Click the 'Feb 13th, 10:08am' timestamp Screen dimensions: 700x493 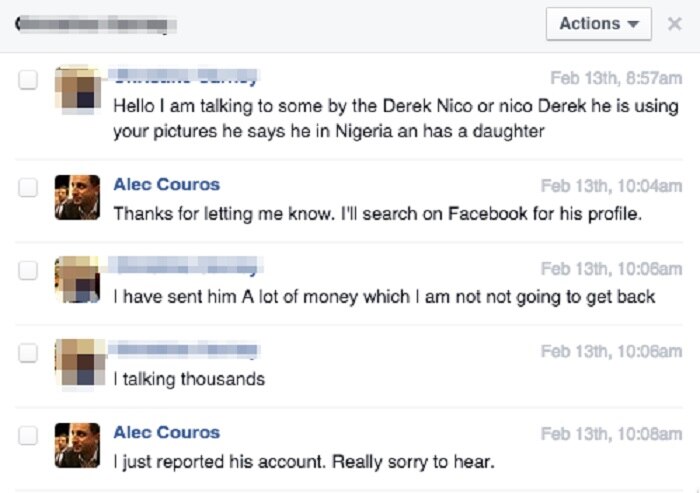(x=611, y=434)
